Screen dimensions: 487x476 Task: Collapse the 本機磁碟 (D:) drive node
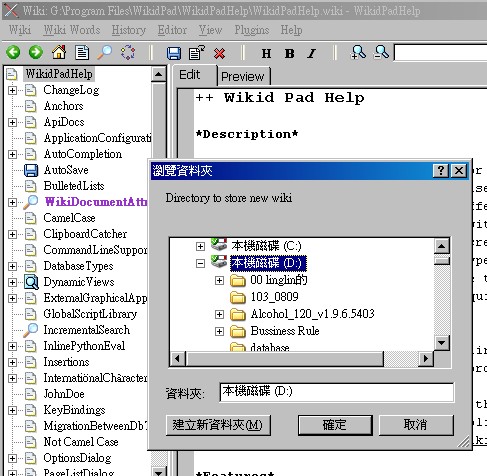coord(200,263)
